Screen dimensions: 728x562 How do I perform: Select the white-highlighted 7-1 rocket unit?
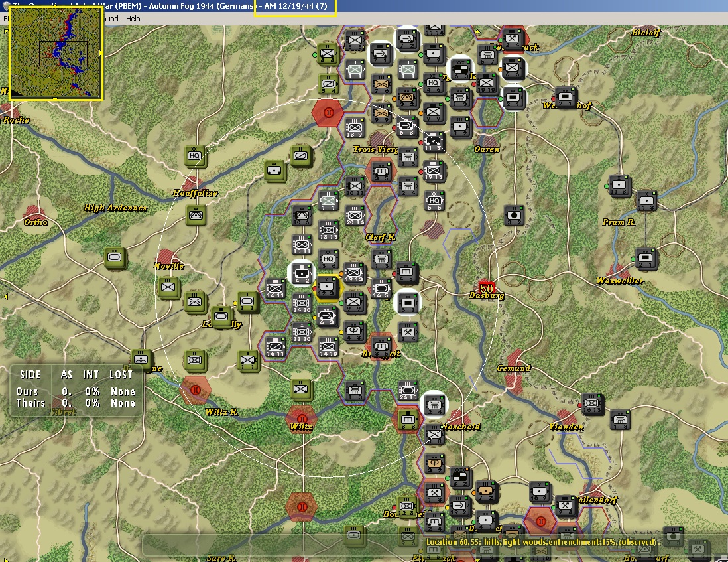[381, 54]
